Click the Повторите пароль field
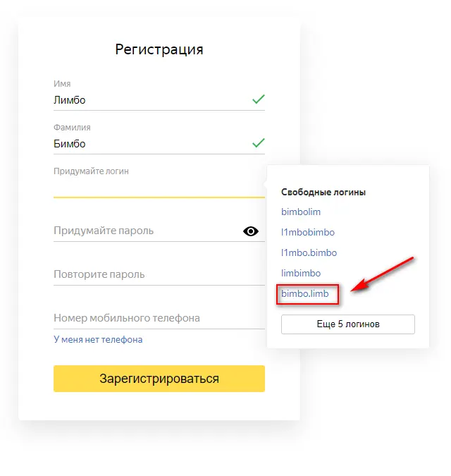Screen dimensions: 451x476 159,275
